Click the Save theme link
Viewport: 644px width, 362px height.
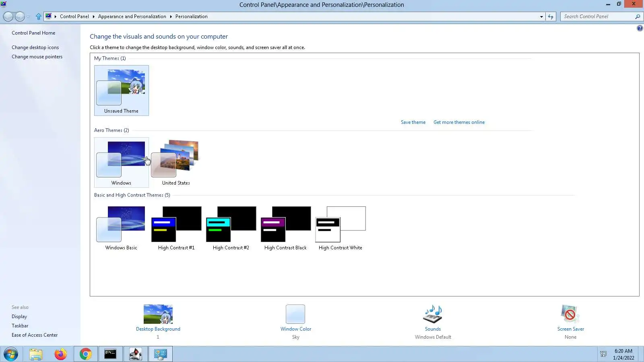click(x=413, y=122)
